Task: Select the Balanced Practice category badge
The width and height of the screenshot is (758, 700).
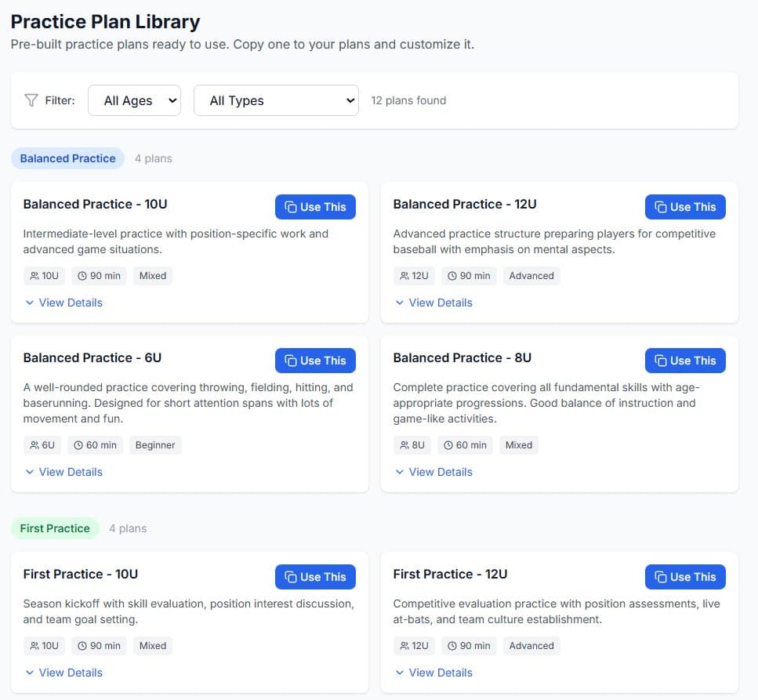Action: tap(67, 158)
